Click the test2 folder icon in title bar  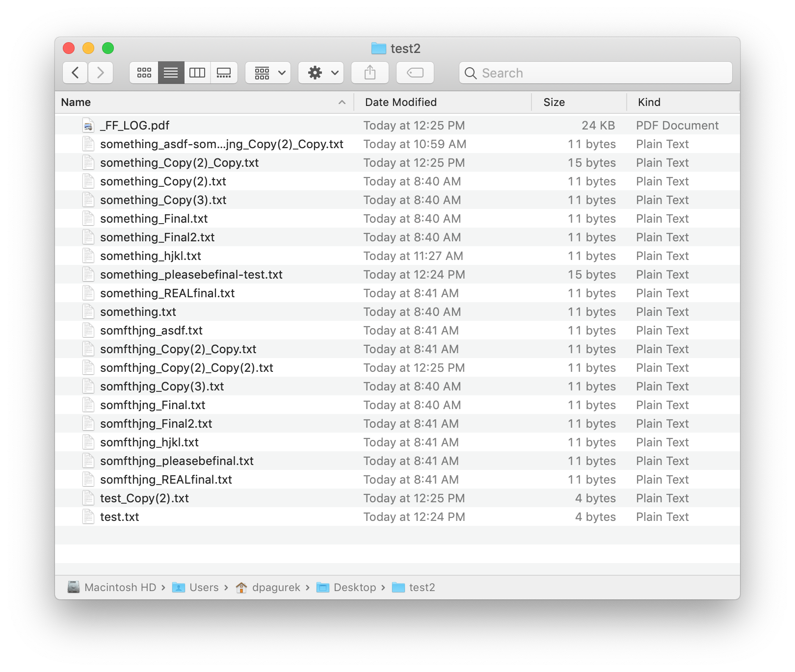379,48
